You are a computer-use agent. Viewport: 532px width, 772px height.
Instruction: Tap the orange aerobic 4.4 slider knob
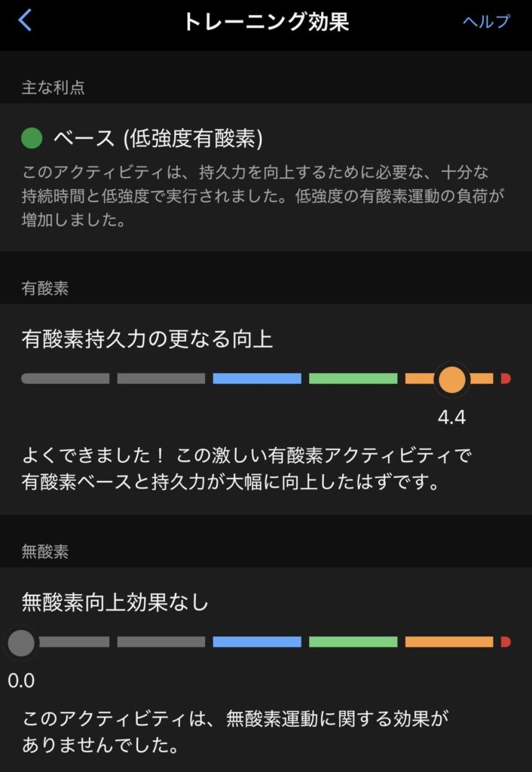click(451, 378)
